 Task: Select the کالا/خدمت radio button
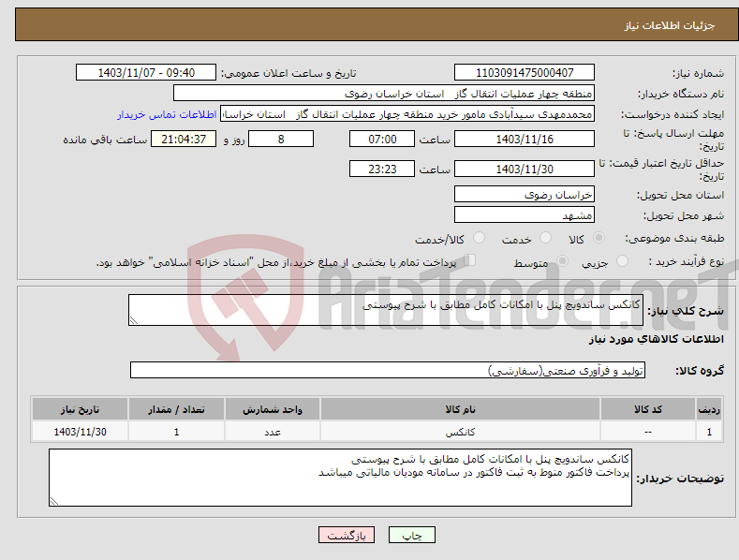click(x=479, y=238)
